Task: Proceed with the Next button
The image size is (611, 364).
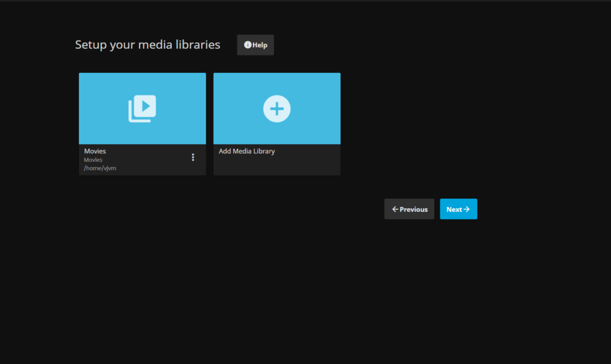Action: 458,209
